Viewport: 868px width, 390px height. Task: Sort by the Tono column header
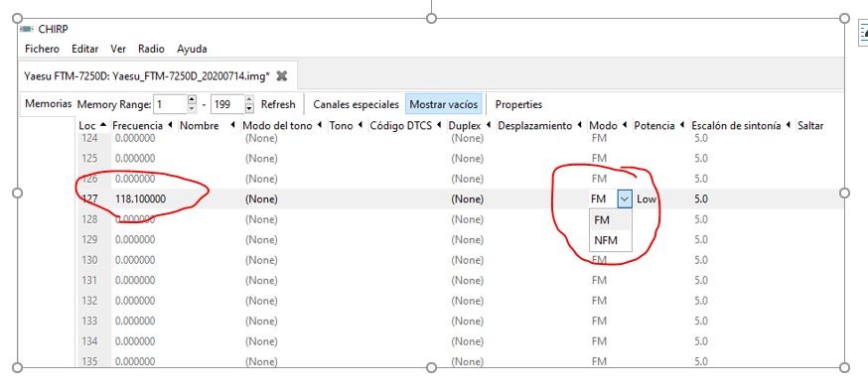click(346, 126)
